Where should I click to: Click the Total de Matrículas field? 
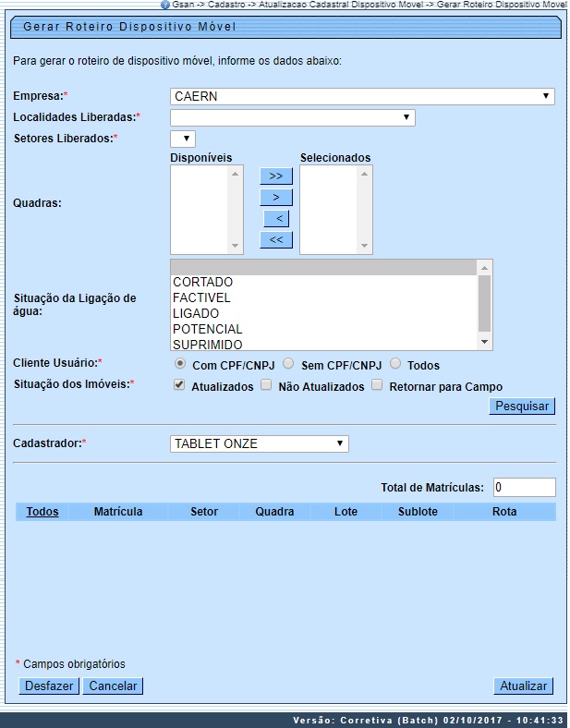523,487
